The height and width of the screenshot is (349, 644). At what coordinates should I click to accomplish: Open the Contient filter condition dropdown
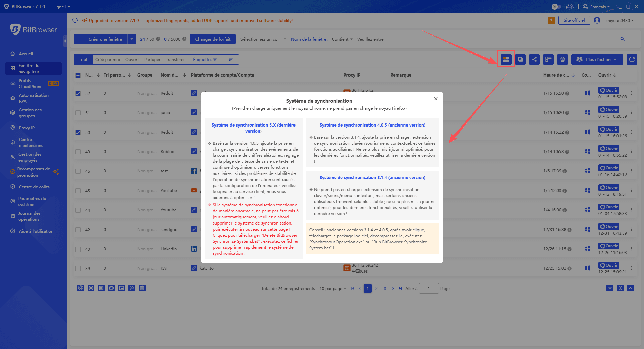(342, 39)
